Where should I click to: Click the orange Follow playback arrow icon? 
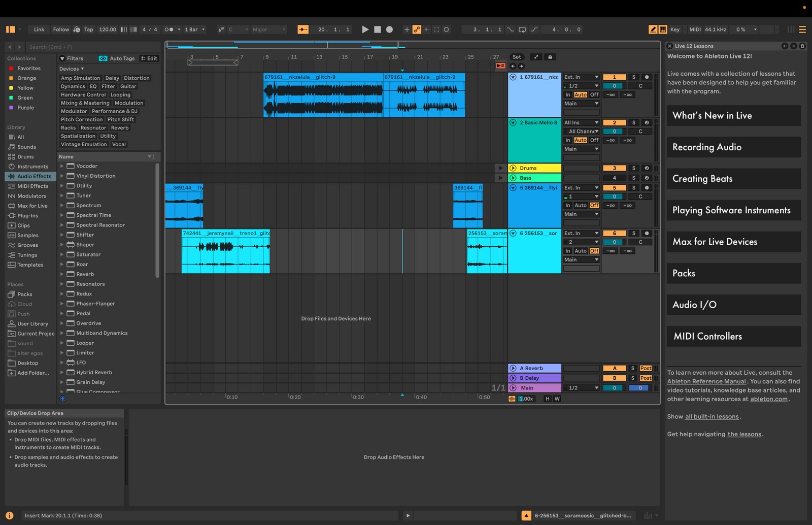(303, 29)
